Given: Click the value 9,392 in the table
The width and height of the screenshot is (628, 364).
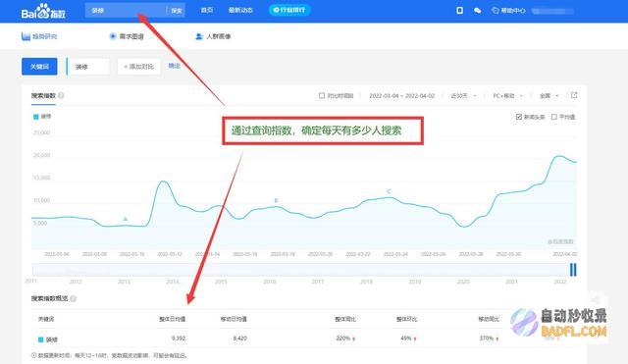Looking at the screenshot, I should (x=179, y=338).
